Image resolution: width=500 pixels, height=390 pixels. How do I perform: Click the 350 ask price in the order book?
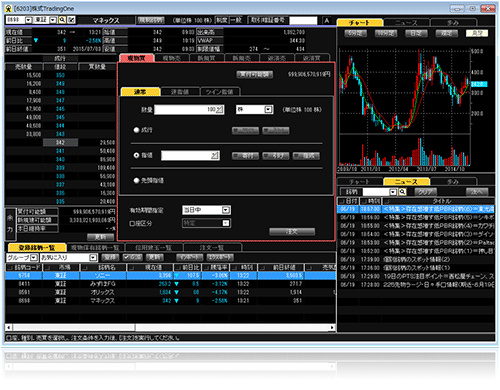coord(60,75)
